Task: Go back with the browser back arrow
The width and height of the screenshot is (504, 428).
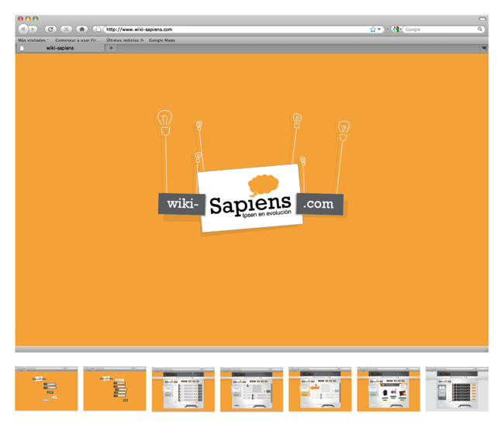Action: [23, 29]
